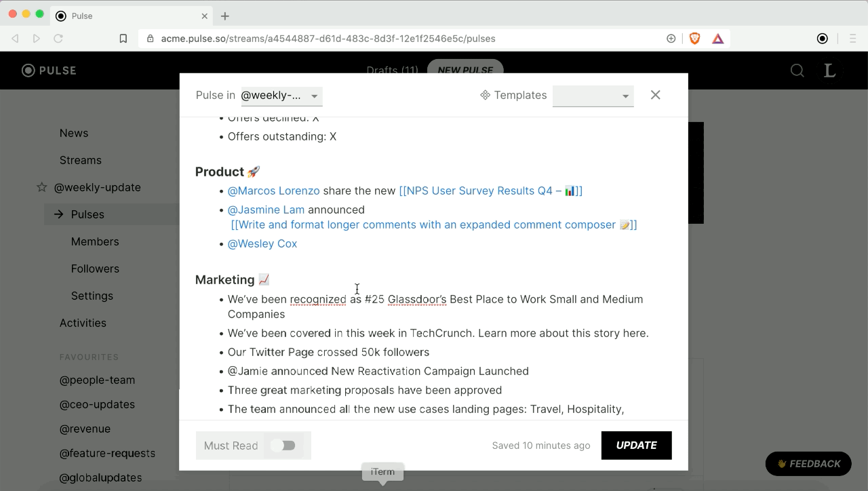
Task: Toggle the Must Read switch
Action: (283, 446)
